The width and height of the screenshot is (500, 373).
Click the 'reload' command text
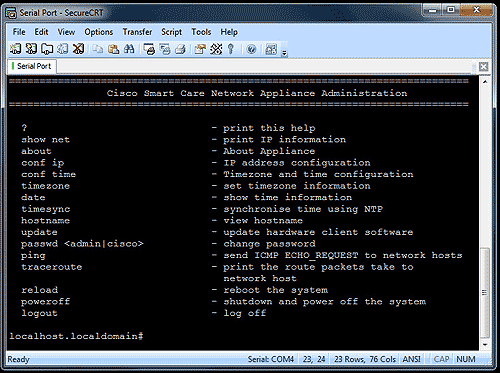[40, 290]
